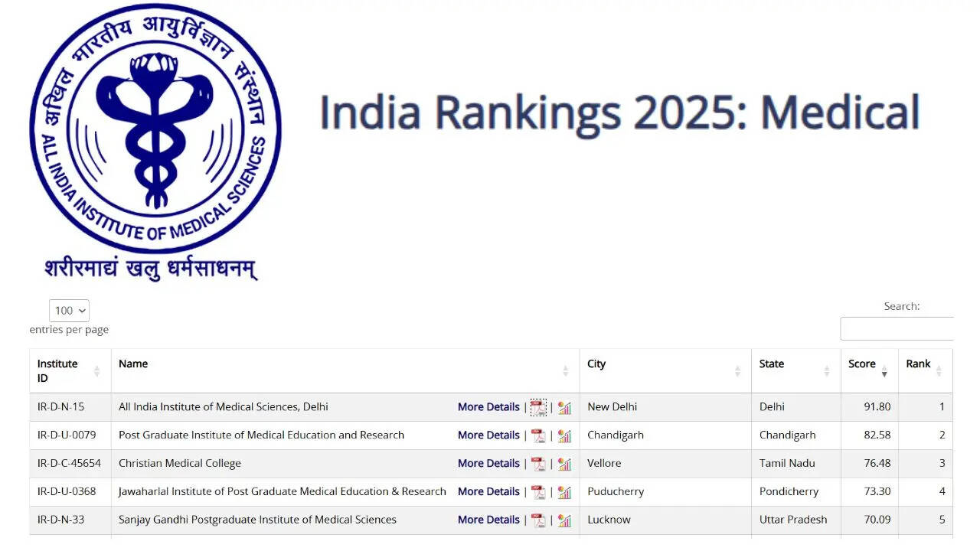Click the AIIMS emblem logo
The height and width of the screenshot is (551, 980).
coord(155,130)
